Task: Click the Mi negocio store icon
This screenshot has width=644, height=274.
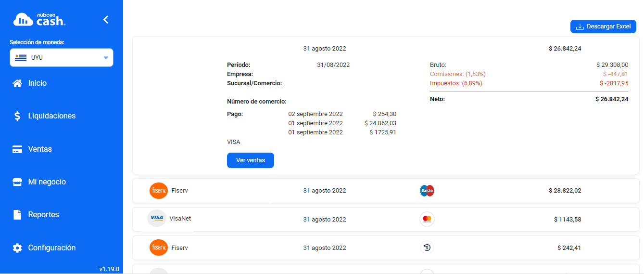Action: pos(17,182)
